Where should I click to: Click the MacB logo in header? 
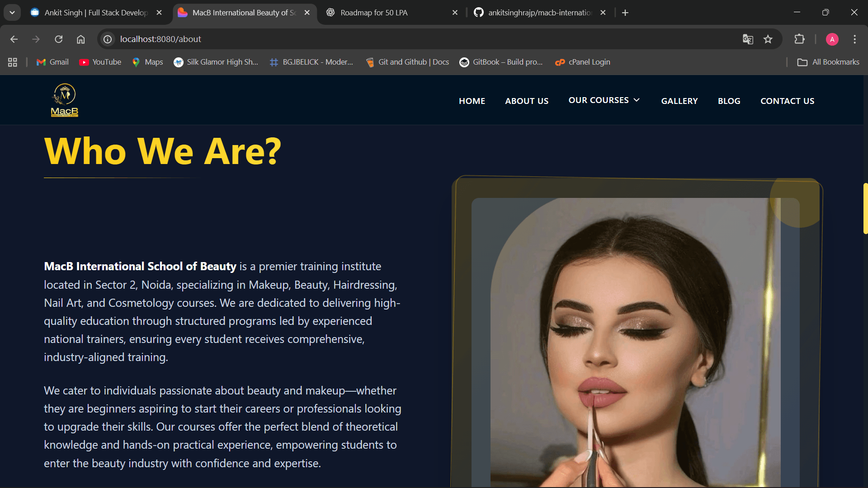pos(65,100)
